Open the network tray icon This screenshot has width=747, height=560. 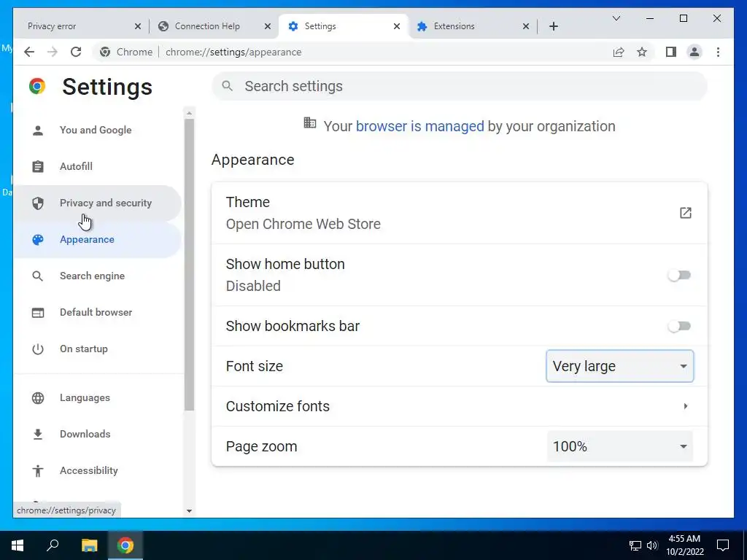[635, 545]
